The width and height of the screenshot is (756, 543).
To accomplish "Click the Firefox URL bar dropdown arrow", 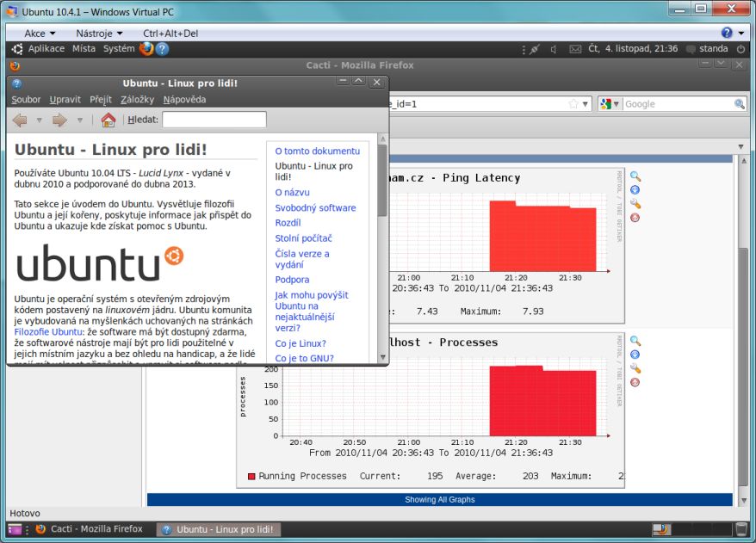I will point(585,104).
